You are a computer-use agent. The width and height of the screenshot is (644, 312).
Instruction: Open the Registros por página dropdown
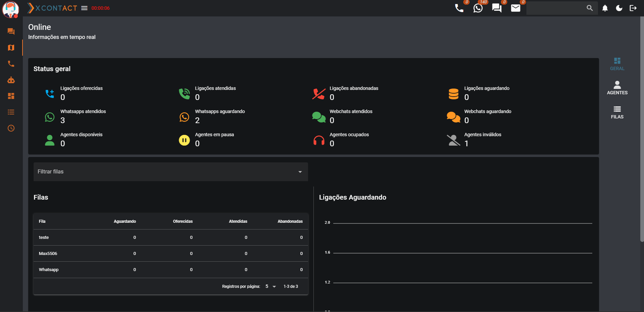tap(270, 287)
